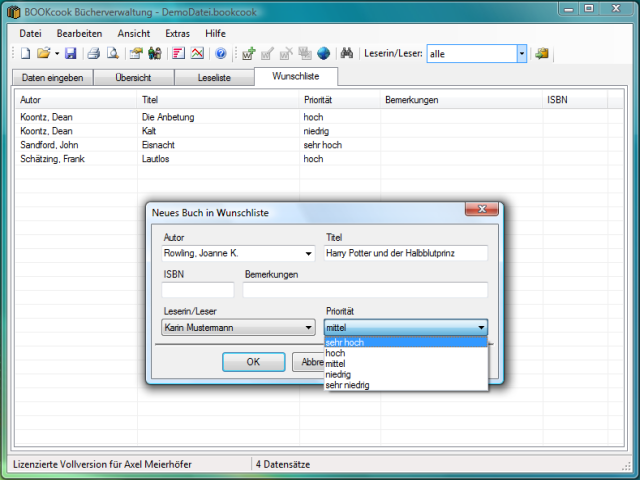Click the ISBN input field in dialog

(x=197, y=291)
